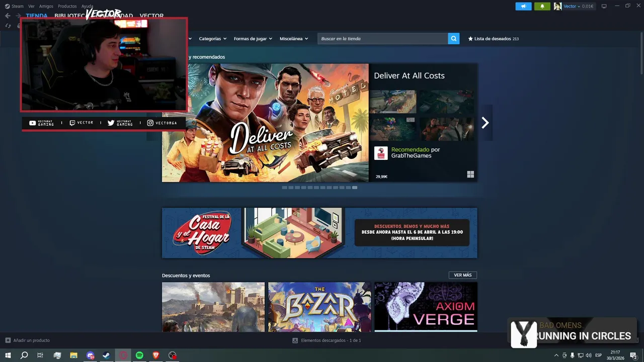This screenshot has width=644, height=362.
Task: Open the purple chat app with 9+ badge
Action: 90,355
